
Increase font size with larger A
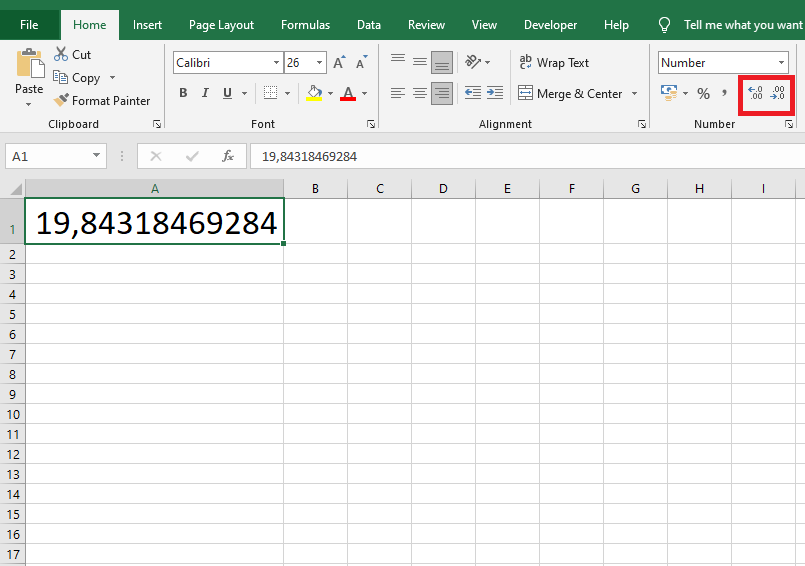pos(342,63)
